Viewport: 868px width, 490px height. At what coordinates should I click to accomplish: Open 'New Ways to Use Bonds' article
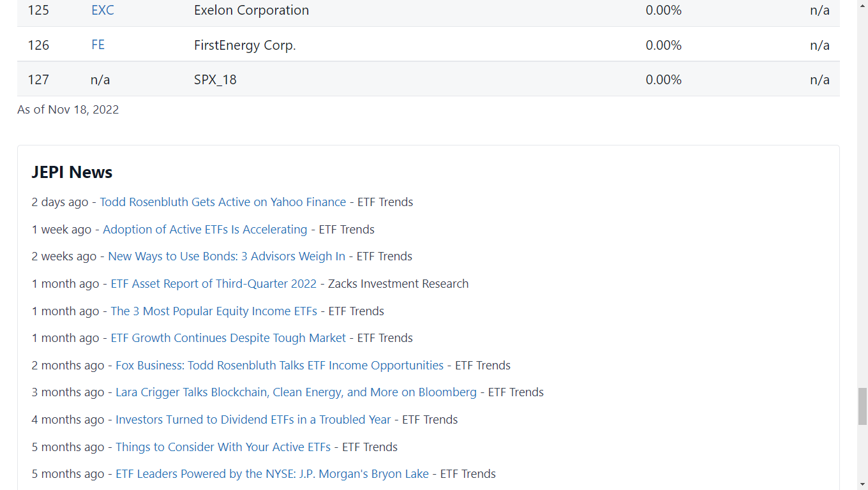(x=227, y=256)
